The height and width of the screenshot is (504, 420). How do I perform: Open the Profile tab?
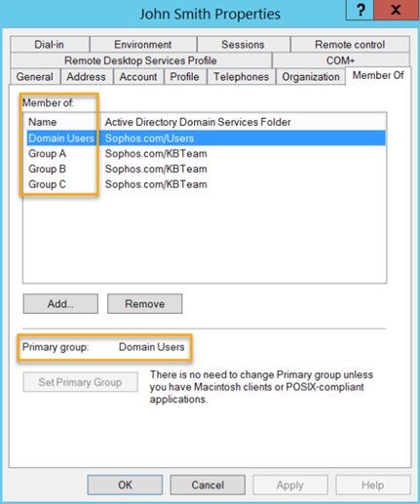point(185,77)
